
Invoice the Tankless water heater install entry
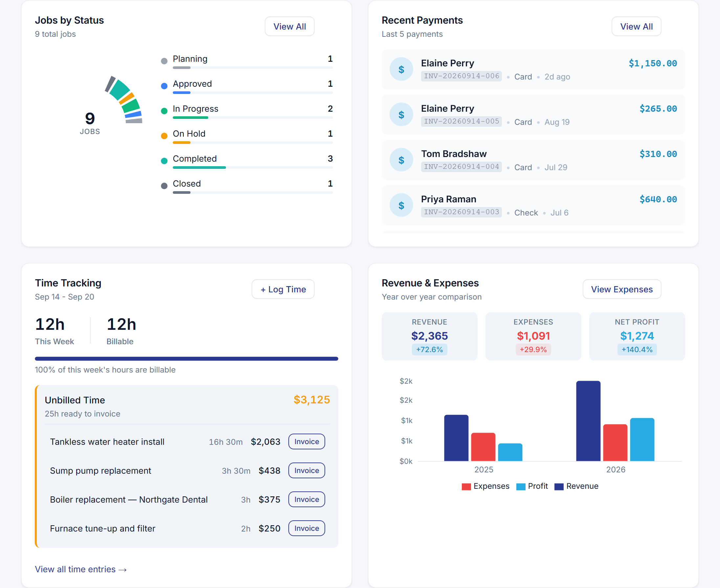pos(306,442)
